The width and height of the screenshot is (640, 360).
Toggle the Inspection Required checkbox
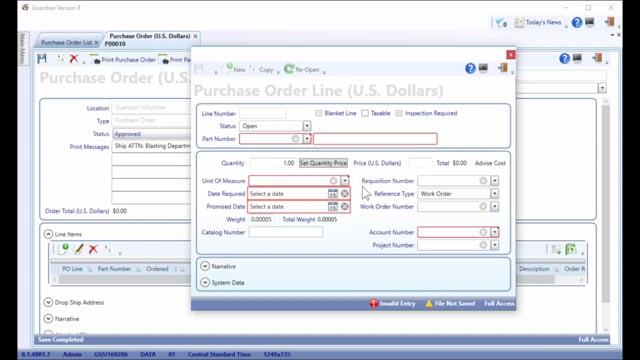point(399,113)
